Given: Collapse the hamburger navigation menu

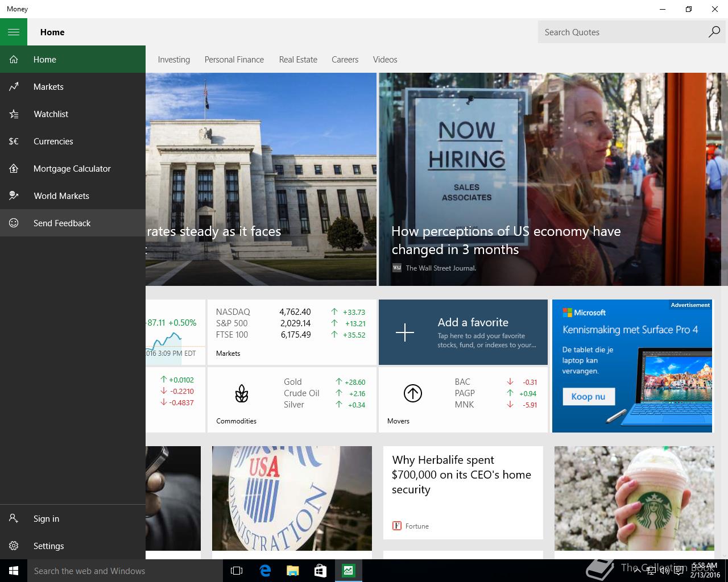Looking at the screenshot, I should [x=14, y=32].
